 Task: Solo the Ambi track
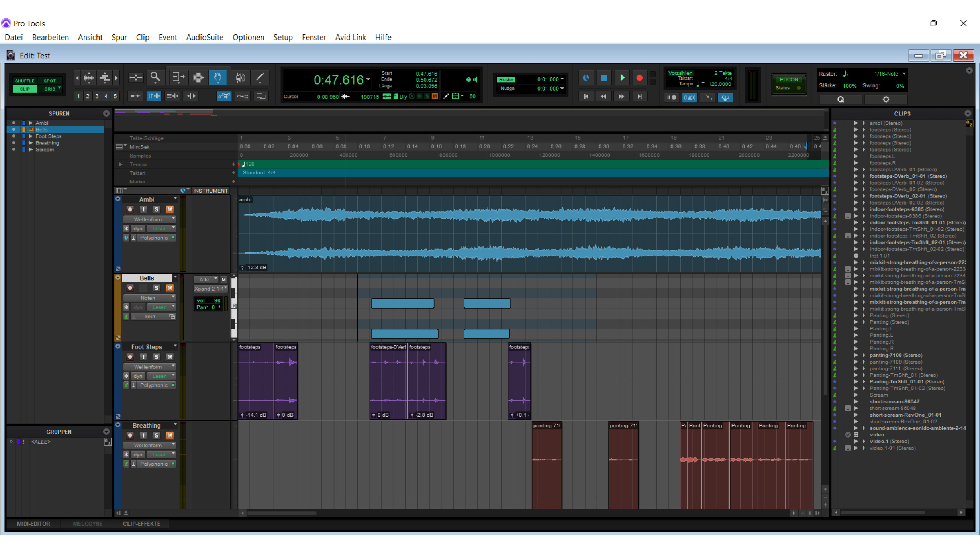[156, 209]
